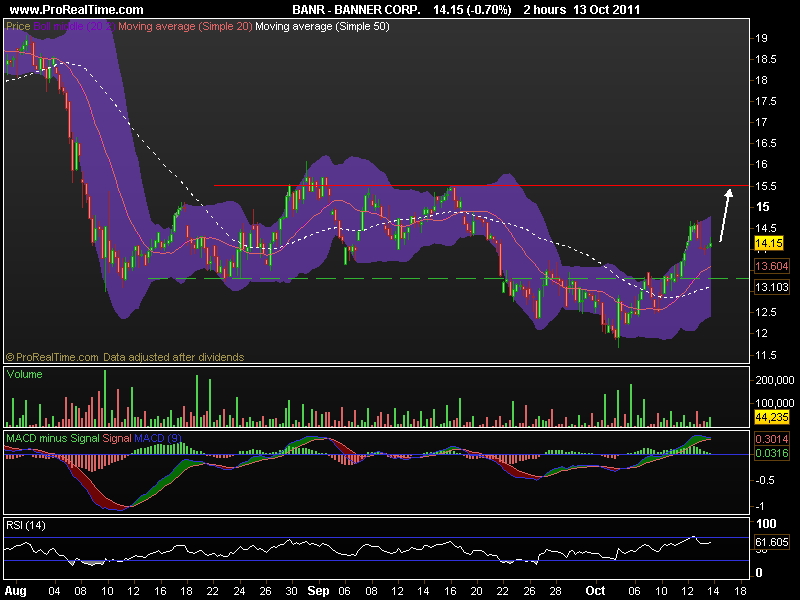The image size is (800, 600).
Task: Click the Oct month label on date axis
Action: (x=595, y=591)
